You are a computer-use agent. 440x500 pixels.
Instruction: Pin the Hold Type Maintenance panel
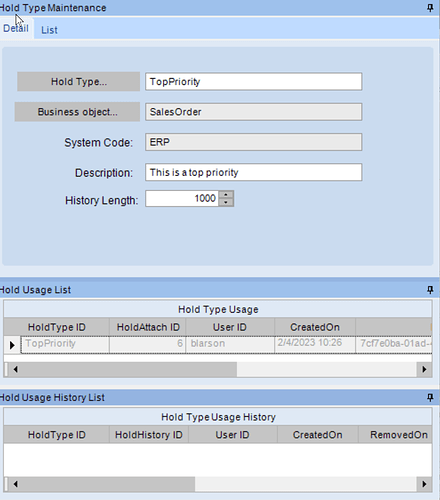pos(430,8)
